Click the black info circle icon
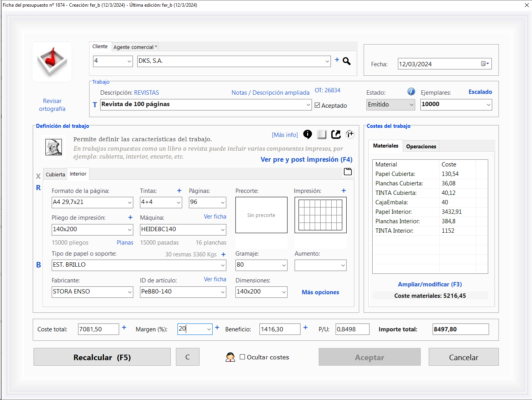Viewport: 532px width, 400px height. click(x=308, y=135)
